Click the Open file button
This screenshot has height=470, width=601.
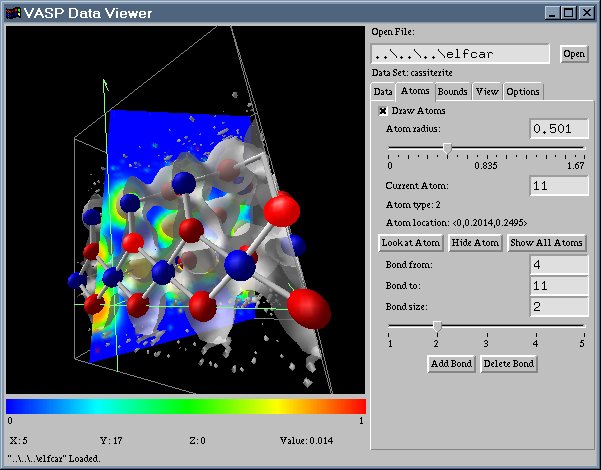[x=573, y=54]
